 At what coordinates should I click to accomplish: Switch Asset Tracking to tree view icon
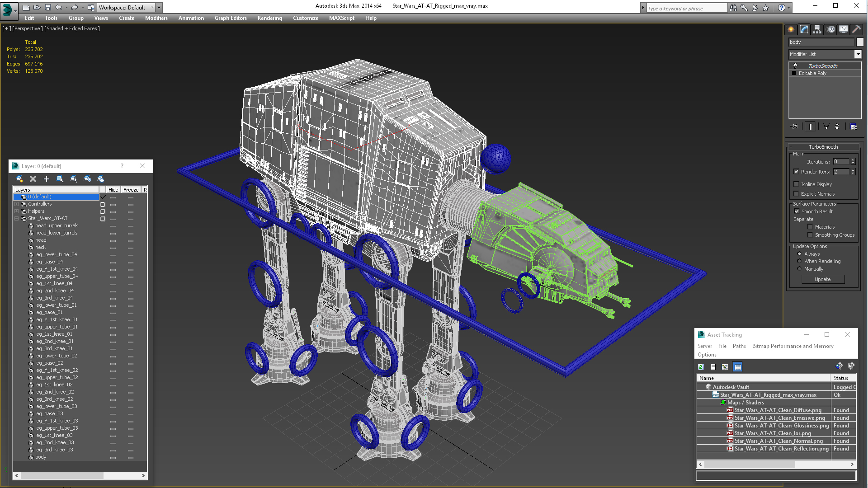(x=726, y=367)
